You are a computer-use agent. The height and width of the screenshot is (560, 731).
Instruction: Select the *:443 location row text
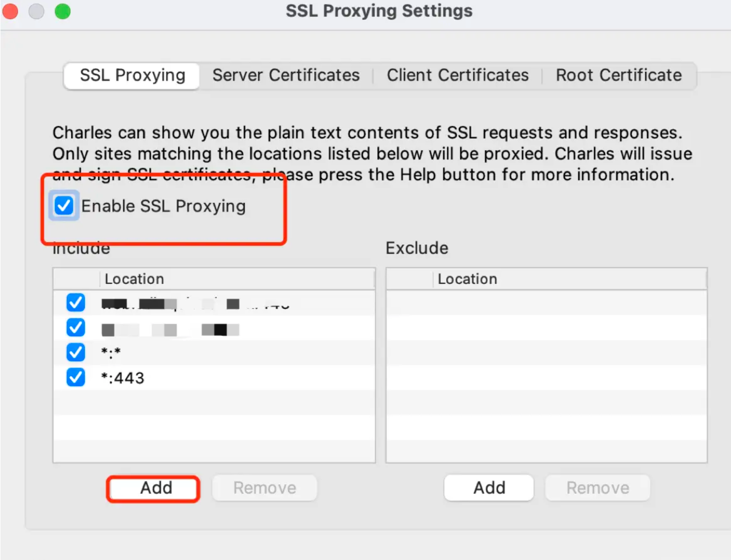[123, 378]
